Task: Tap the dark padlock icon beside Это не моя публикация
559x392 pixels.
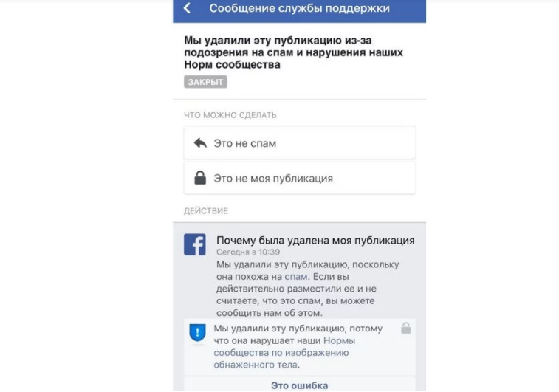Action: tap(200, 178)
